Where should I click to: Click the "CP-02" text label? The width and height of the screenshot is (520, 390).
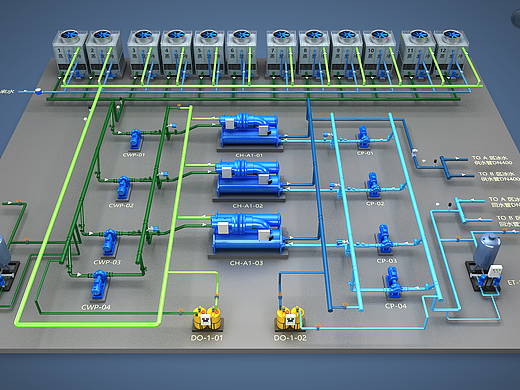[375, 204]
